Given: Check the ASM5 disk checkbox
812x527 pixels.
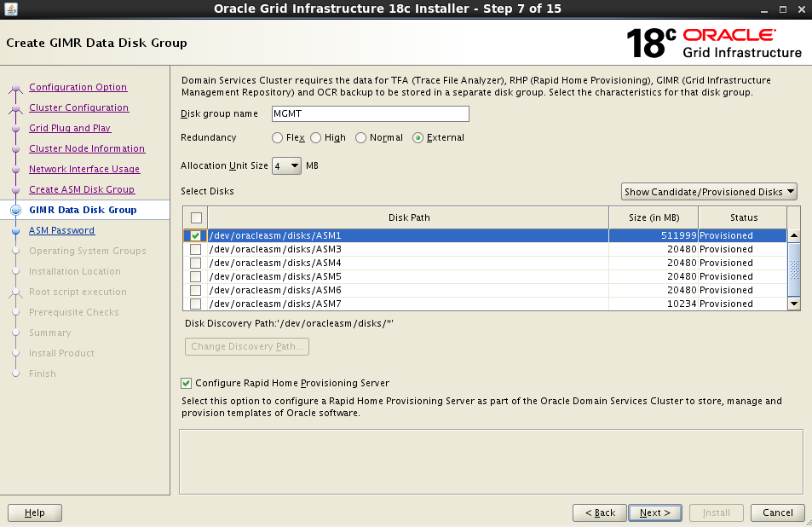Looking at the screenshot, I should [195, 276].
